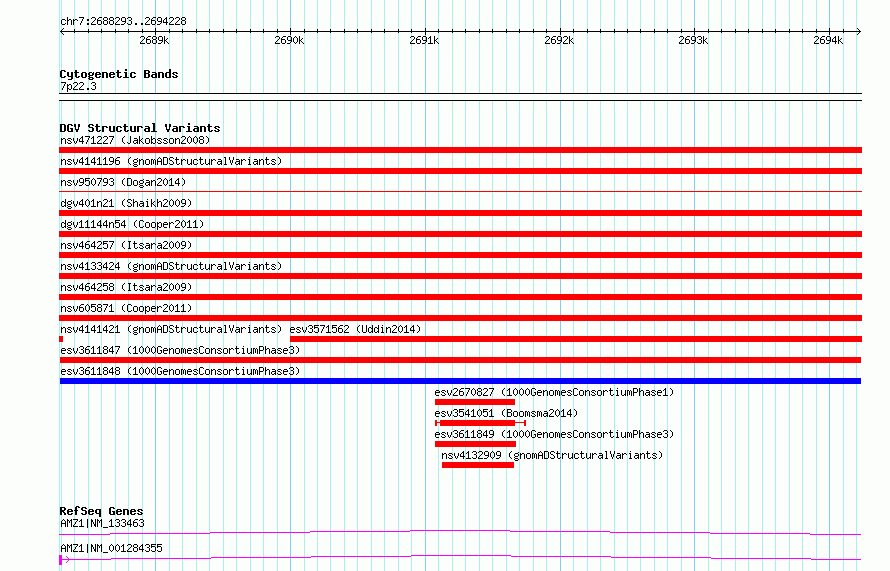Screen dimensions: 890x571
Task: Select the red bar under esv3611849
Action: tap(475, 444)
